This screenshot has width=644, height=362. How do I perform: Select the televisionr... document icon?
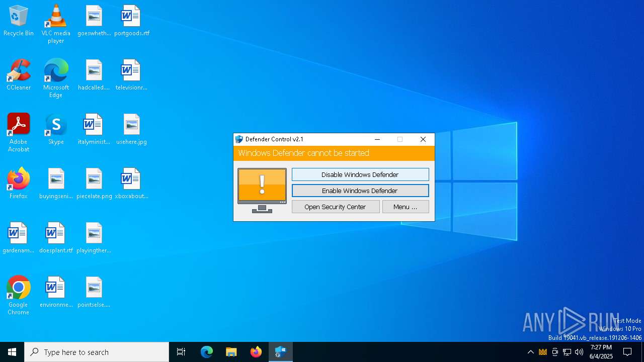[x=131, y=75]
